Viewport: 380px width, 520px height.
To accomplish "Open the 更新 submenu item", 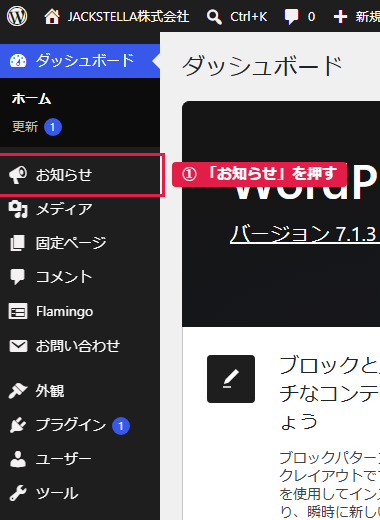I will pyautogui.click(x=25, y=127).
